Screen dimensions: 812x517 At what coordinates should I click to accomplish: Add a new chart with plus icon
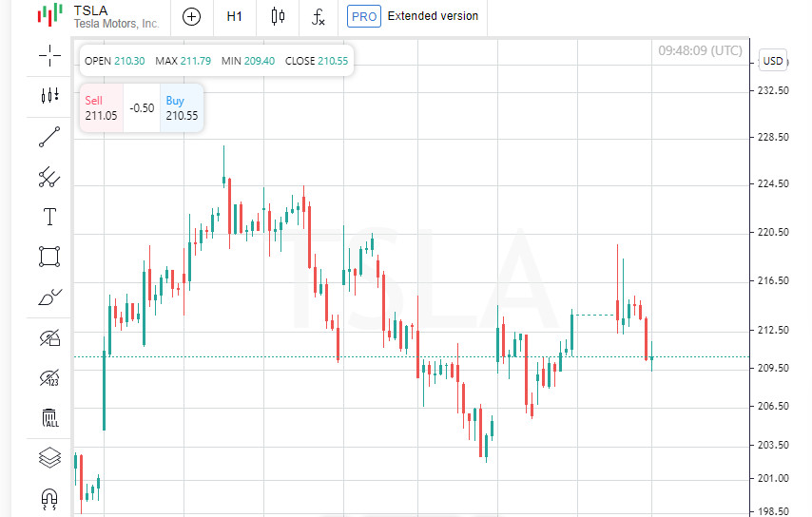pos(192,17)
